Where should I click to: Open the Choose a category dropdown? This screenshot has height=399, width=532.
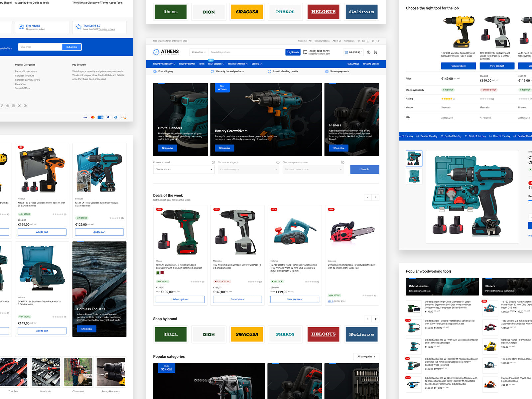pyautogui.click(x=248, y=170)
